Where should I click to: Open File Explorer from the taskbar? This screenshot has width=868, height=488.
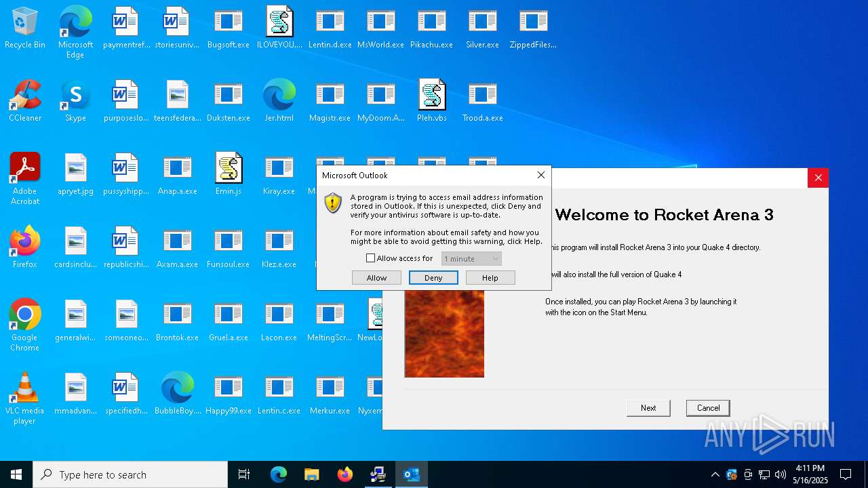click(311, 474)
